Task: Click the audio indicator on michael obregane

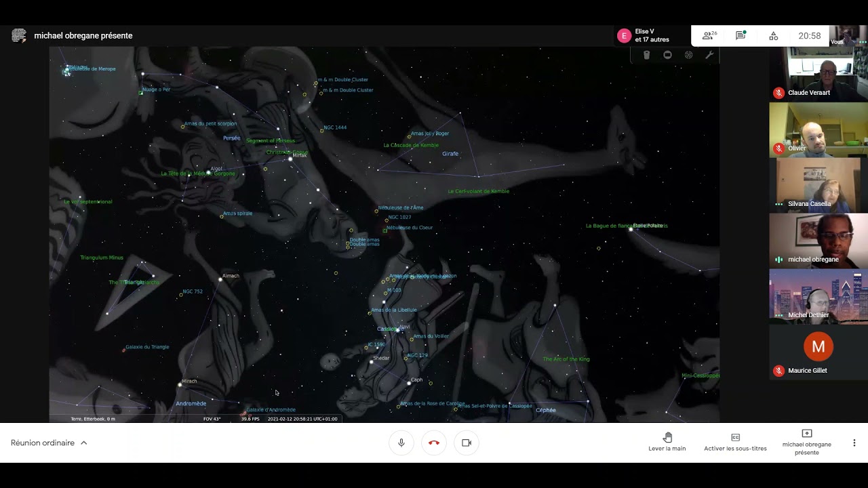Action: click(778, 260)
